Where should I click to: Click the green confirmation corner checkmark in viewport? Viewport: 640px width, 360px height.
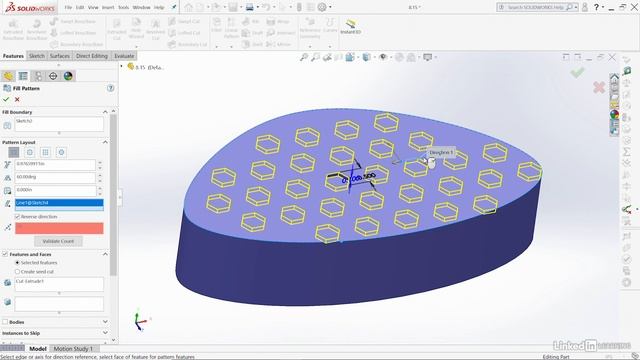(x=577, y=73)
